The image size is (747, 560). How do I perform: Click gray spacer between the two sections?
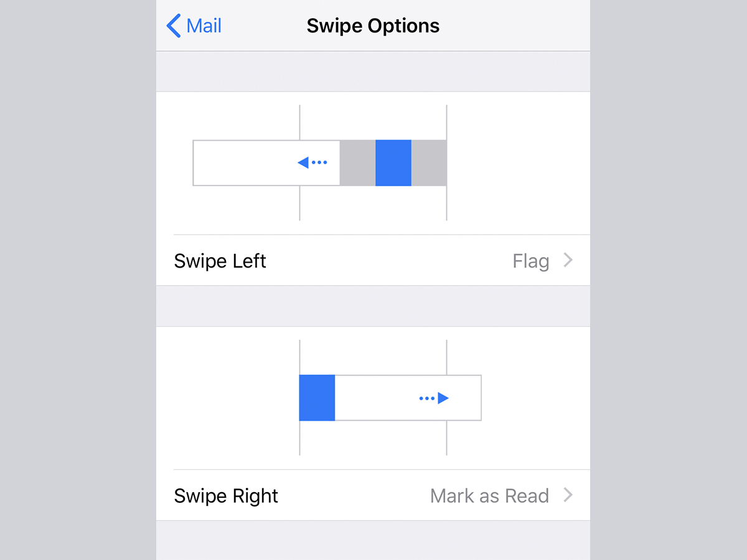[373, 306]
